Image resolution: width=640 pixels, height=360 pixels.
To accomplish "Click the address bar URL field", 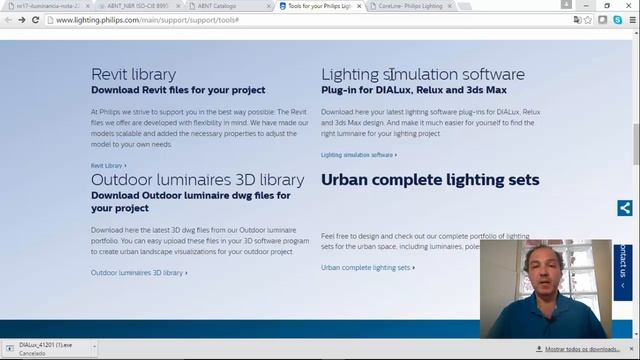I will (306, 20).
